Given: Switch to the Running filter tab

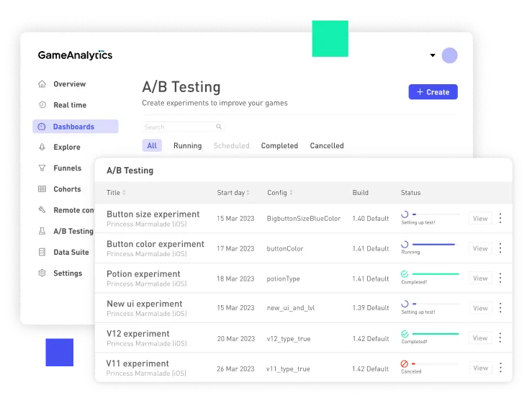Looking at the screenshot, I should click(x=187, y=146).
